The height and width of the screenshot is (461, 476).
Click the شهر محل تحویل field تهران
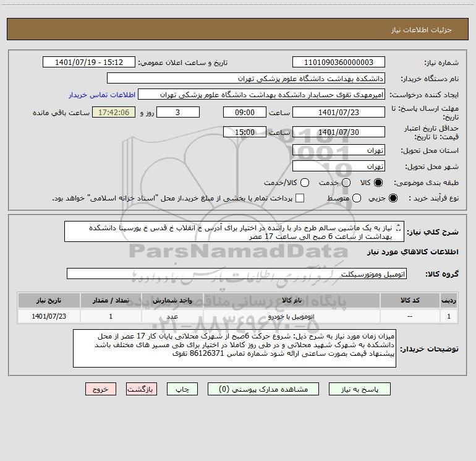[339, 166]
